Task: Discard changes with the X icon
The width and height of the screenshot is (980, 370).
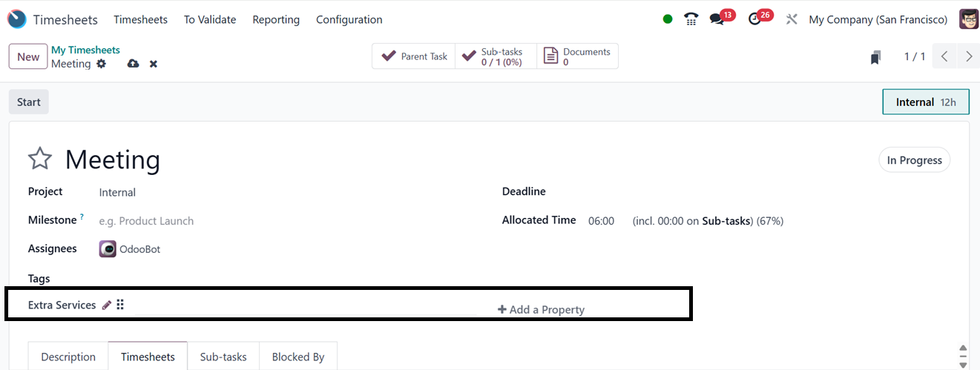Action: click(x=154, y=64)
